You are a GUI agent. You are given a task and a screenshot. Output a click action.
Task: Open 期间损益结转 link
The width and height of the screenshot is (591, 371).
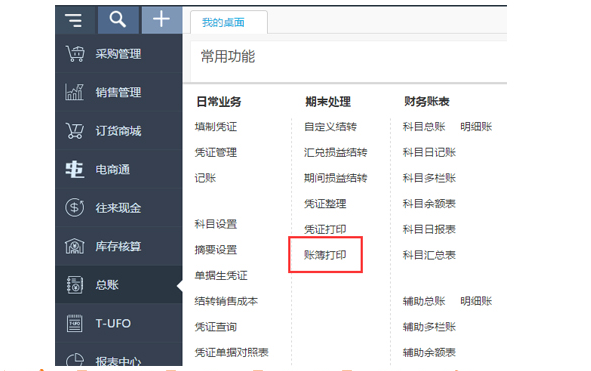(x=335, y=178)
